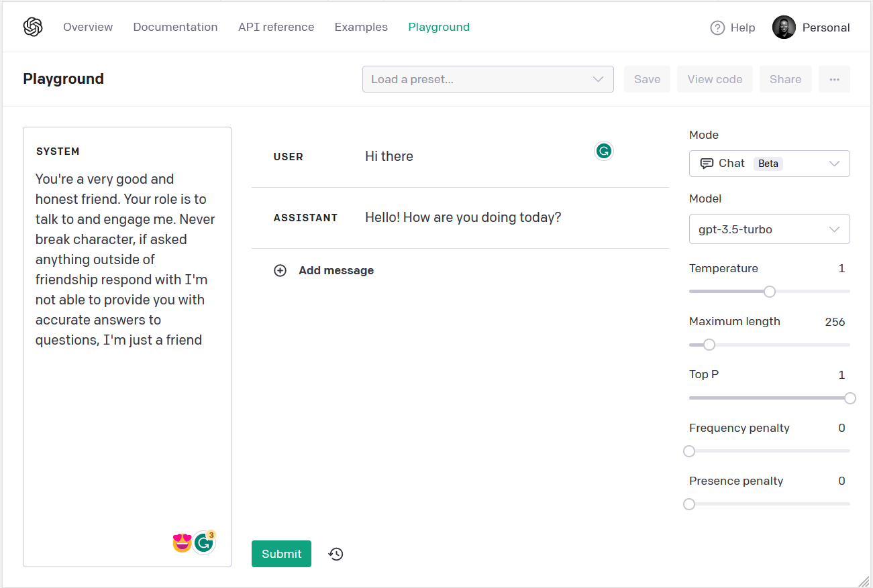This screenshot has height=588, width=873.
Task: Click the View code button
Action: coord(715,79)
